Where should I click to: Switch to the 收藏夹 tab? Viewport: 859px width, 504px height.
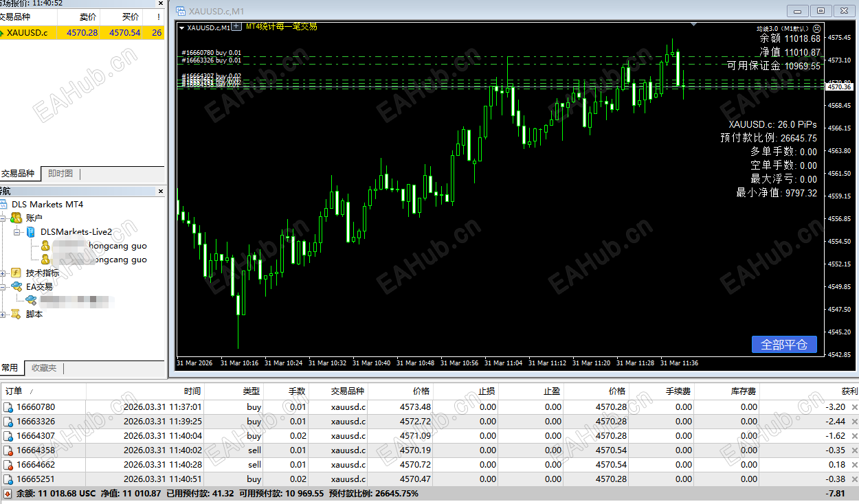pos(43,368)
